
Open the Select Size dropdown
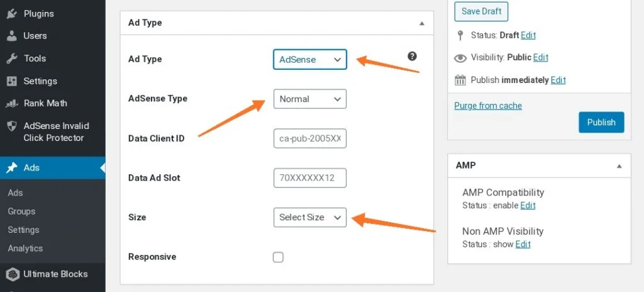click(x=310, y=217)
